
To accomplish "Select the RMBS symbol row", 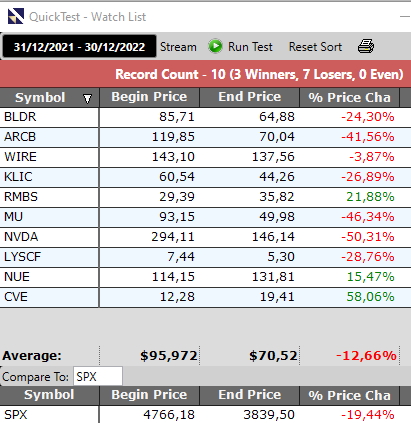I will coord(205,197).
